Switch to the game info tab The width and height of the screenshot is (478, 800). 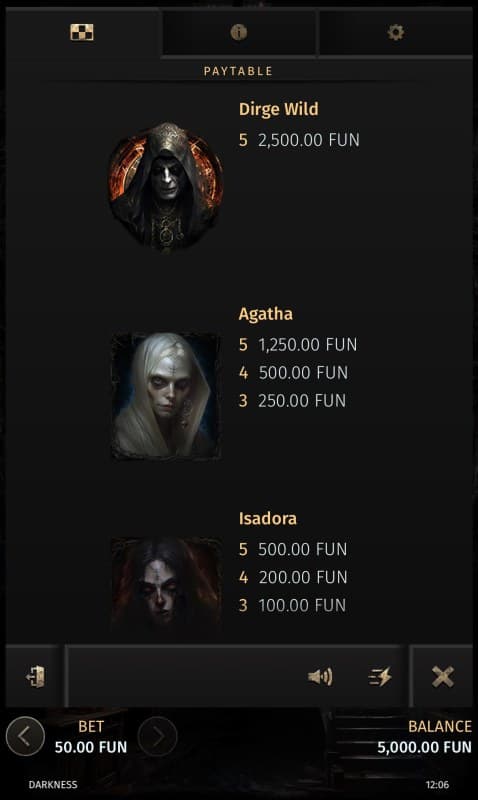click(239, 32)
